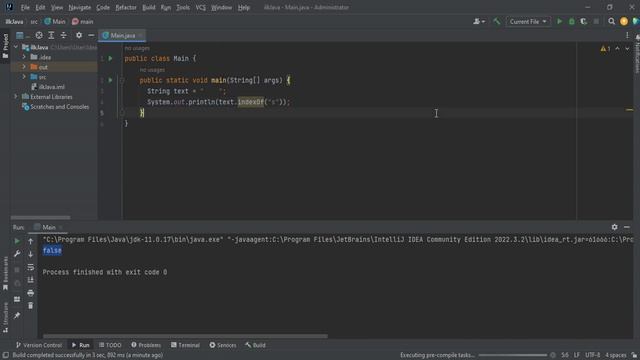Open Project panel options gear
The width and height of the screenshot is (640, 360).
[79, 36]
